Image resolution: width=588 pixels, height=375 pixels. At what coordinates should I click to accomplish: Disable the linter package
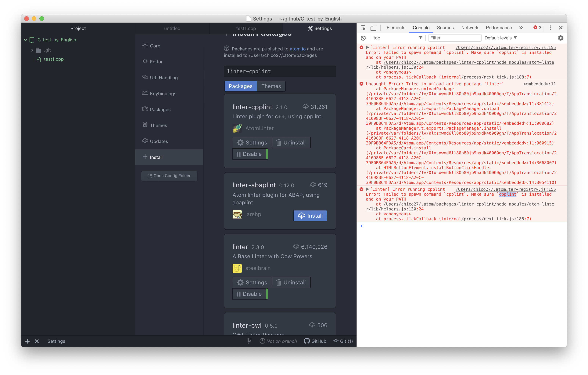click(x=250, y=294)
